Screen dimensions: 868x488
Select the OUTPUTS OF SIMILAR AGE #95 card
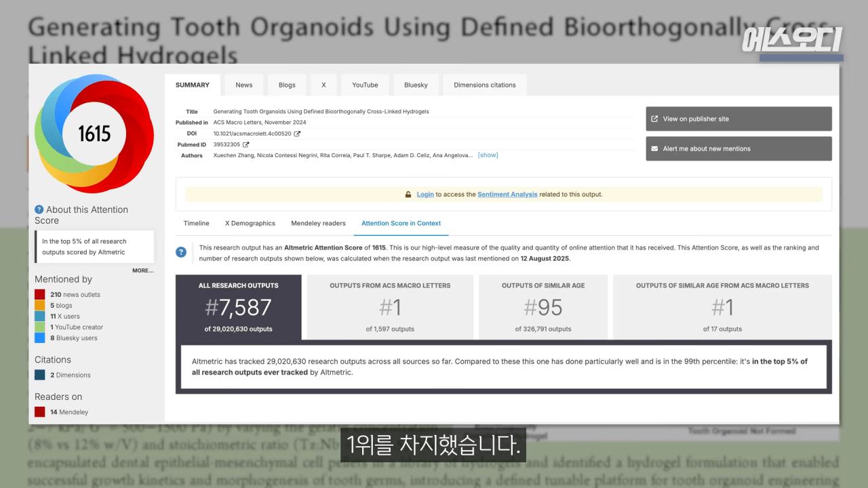click(x=543, y=307)
